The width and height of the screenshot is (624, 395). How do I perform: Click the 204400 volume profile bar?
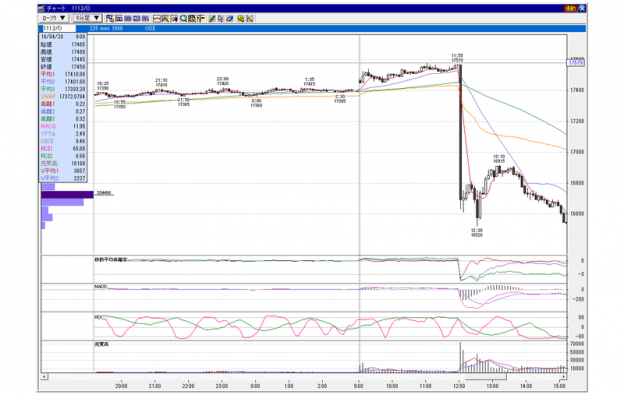(x=67, y=195)
